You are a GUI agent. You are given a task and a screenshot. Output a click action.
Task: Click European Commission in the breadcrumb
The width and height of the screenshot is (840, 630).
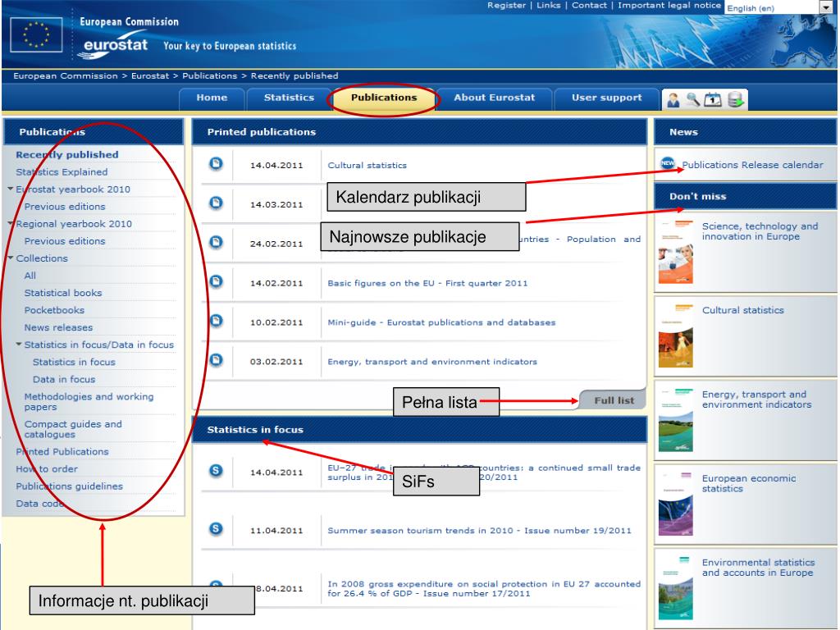[x=66, y=76]
